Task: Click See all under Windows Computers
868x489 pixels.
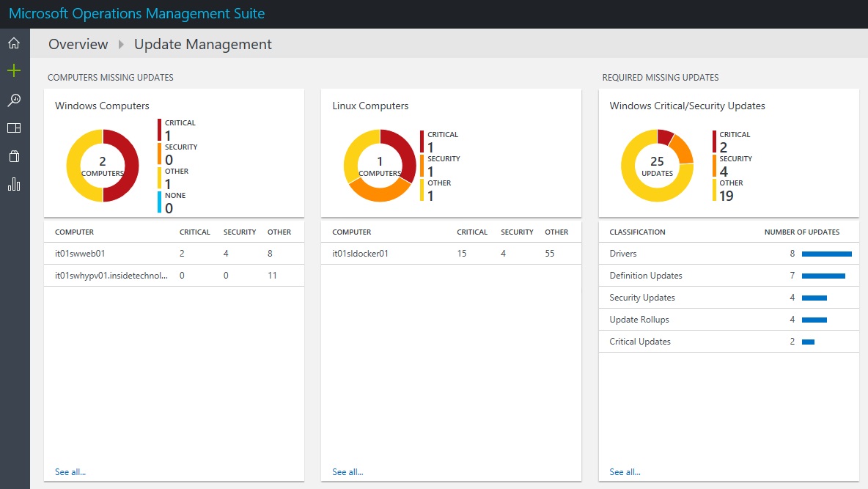Action: [70, 471]
